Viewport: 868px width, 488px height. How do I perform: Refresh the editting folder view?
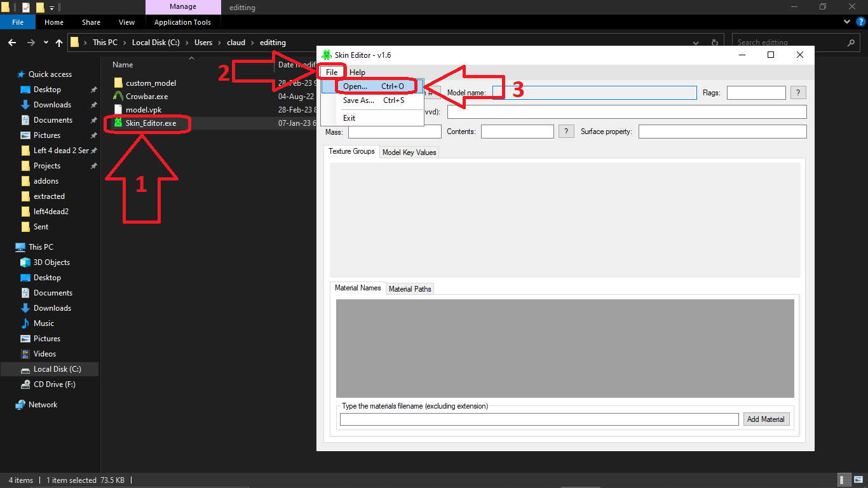(x=715, y=43)
